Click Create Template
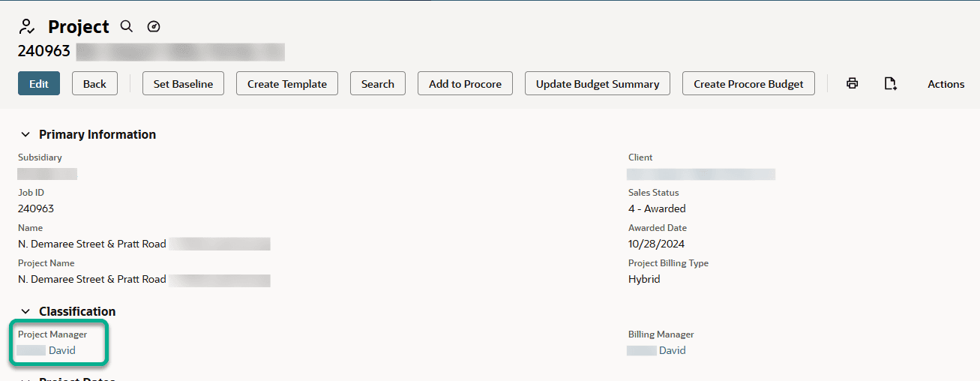The image size is (980, 381). click(287, 83)
